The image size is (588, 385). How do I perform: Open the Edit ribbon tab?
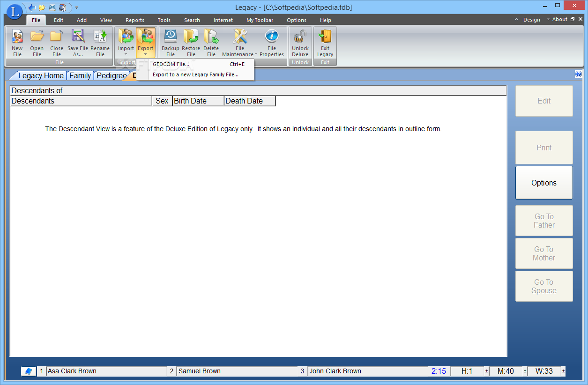(59, 20)
